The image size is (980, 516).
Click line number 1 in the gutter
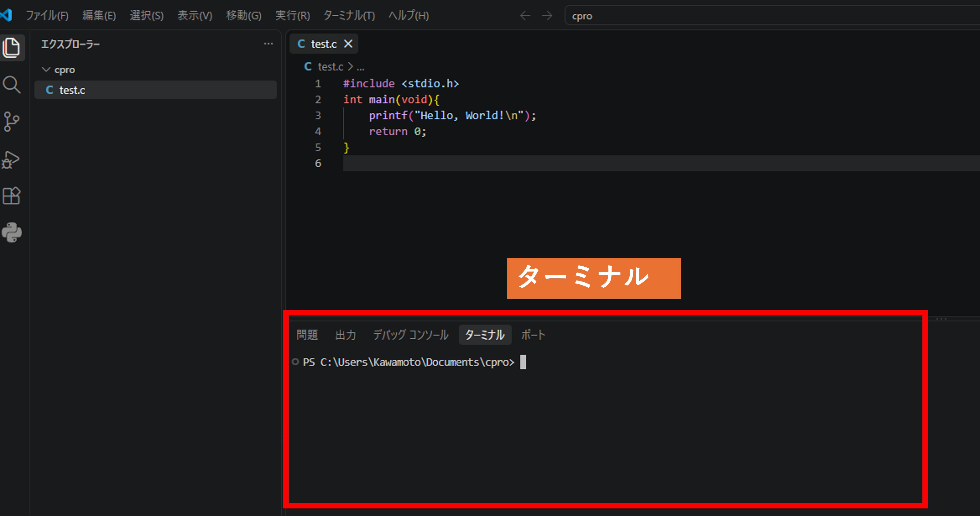(318, 84)
